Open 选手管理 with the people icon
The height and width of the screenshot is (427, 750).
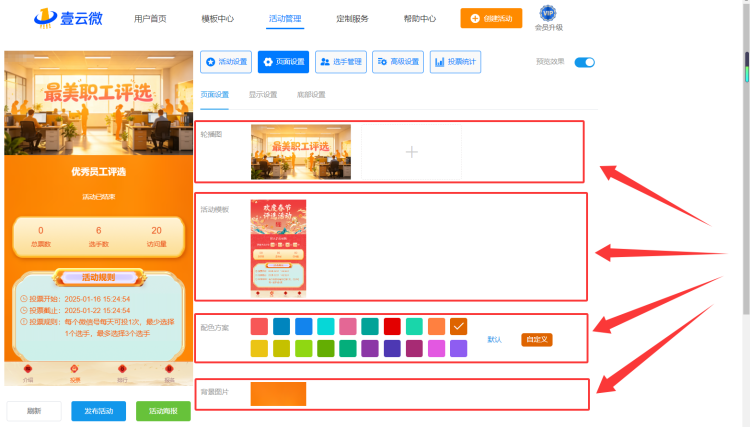tap(341, 62)
